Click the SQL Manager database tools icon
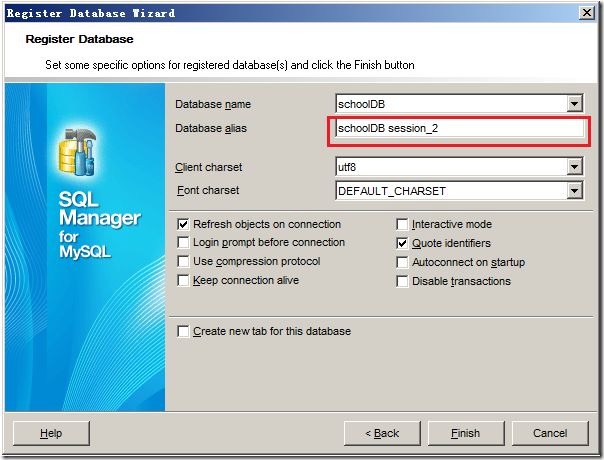 pos(77,152)
